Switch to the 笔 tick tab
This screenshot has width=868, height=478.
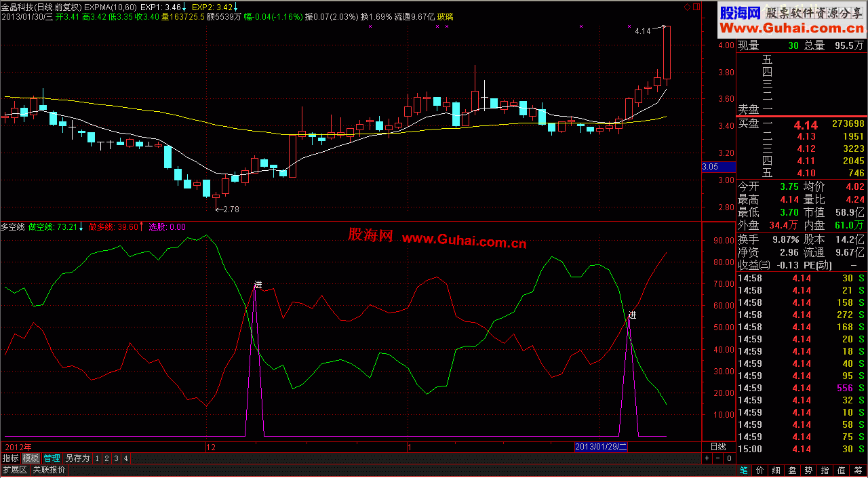tap(744, 470)
